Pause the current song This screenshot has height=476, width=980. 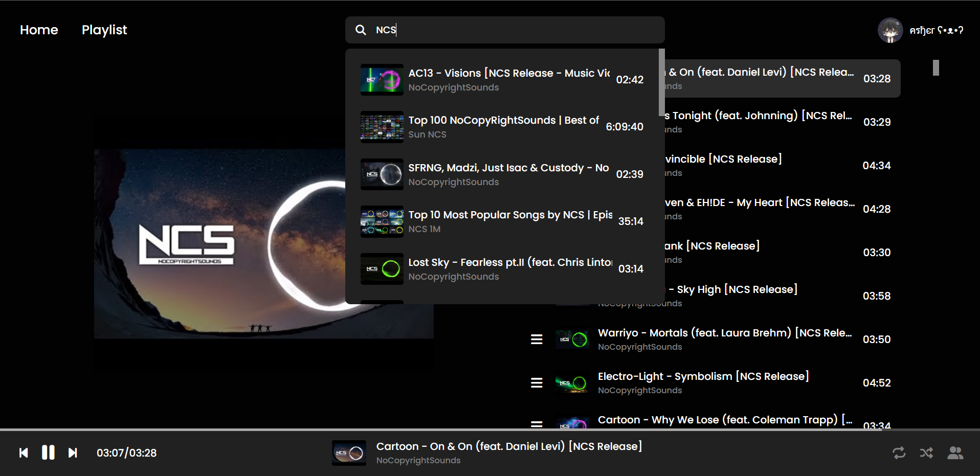point(48,452)
